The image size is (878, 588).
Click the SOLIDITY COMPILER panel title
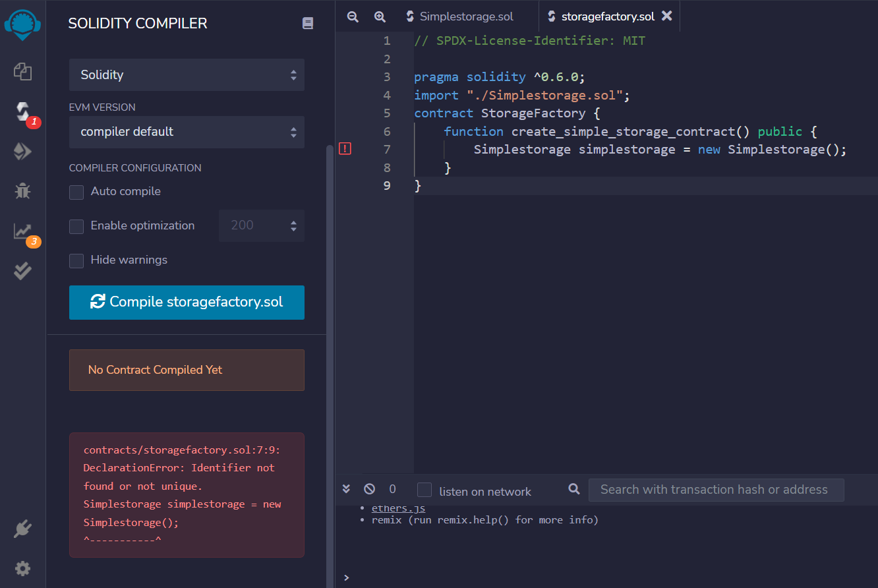[x=138, y=23]
